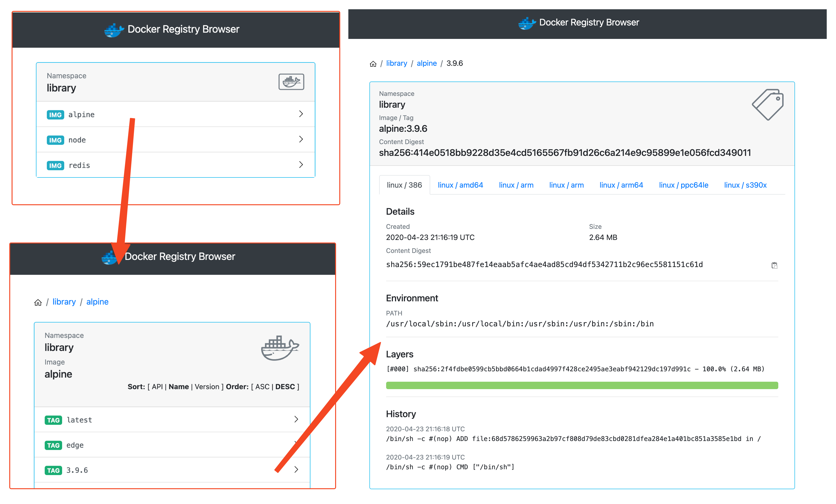Set order to ASC

(x=262, y=387)
